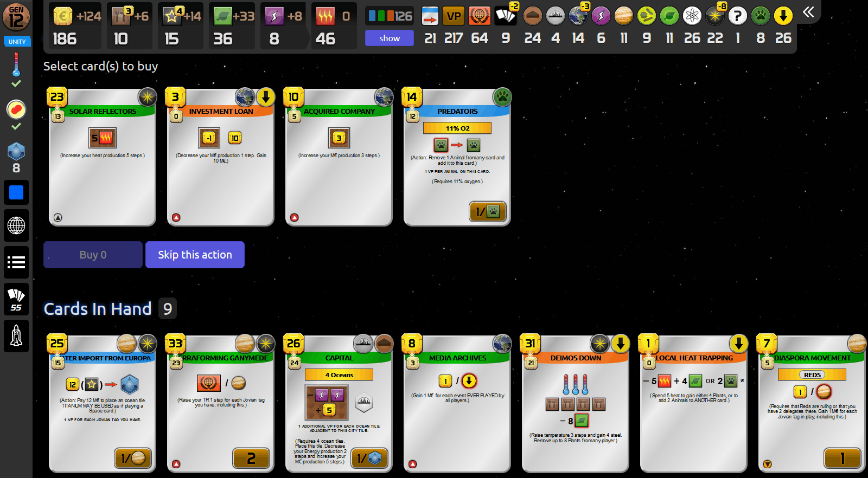Click the plants resource icon
This screenshot has height=478, width=868.
point(222,16)
